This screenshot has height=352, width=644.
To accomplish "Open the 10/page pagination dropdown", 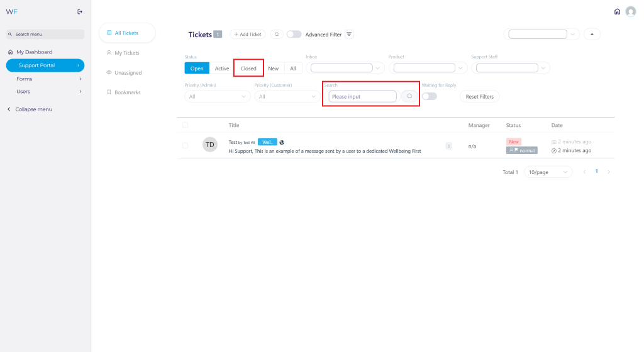I will (x=548, y=172).
